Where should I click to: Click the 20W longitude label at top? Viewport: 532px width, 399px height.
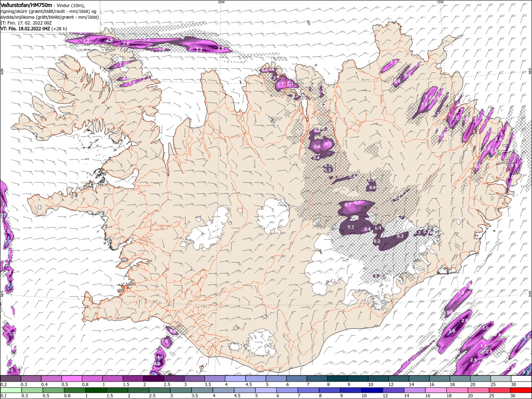pos(221,2)
